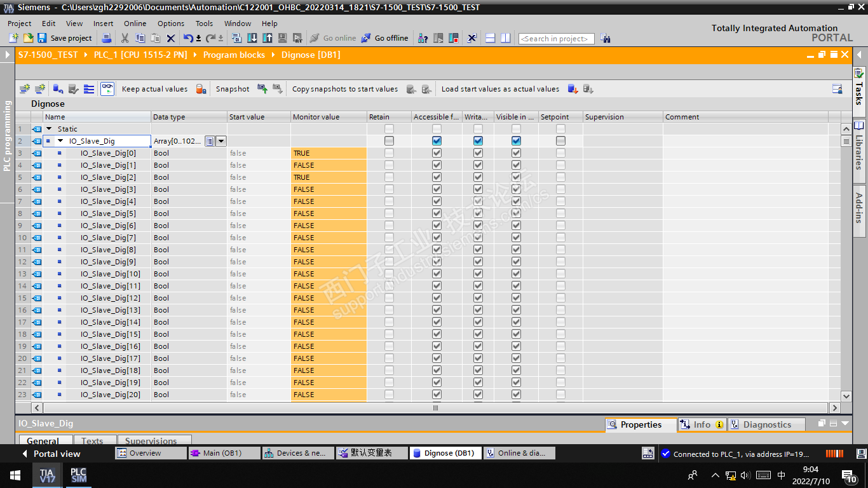The image size is (868, 488).
Task: Open the Online menu
Action: (x=135, y=24)
